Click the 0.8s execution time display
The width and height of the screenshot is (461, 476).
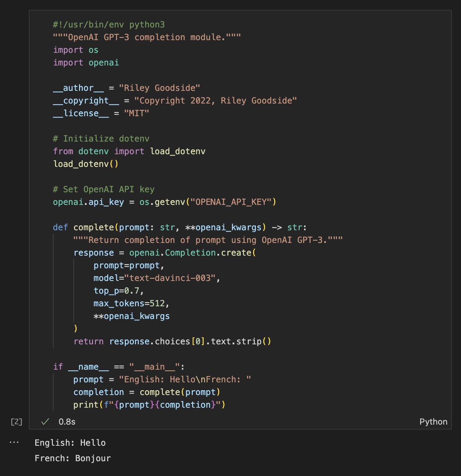coord(66,421)
